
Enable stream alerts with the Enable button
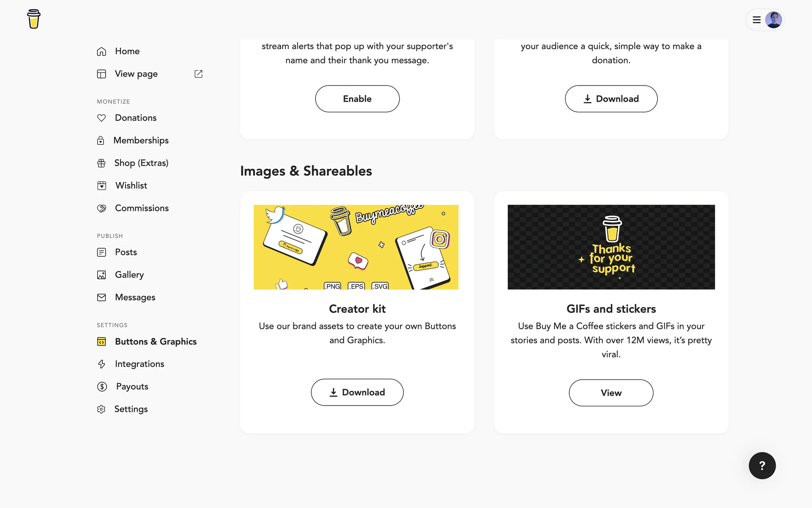357,99
